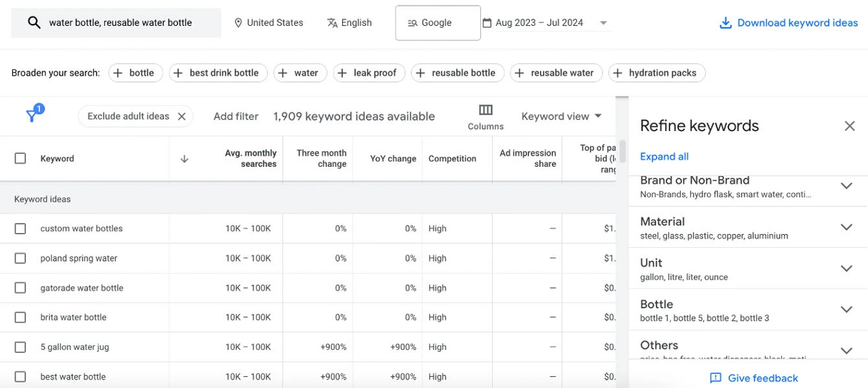
Task: Check the 'brita water bottle' row
Action: 20,317
